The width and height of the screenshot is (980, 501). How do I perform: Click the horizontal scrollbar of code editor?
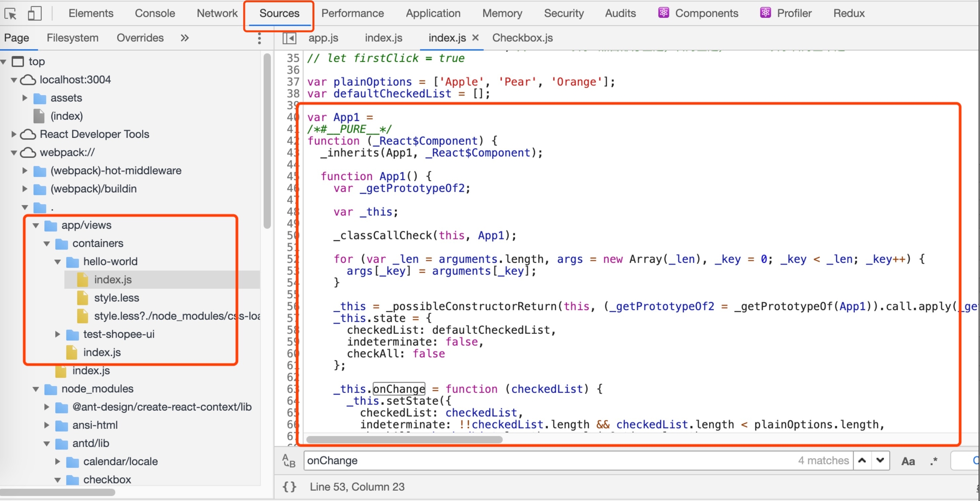(404, 439)
